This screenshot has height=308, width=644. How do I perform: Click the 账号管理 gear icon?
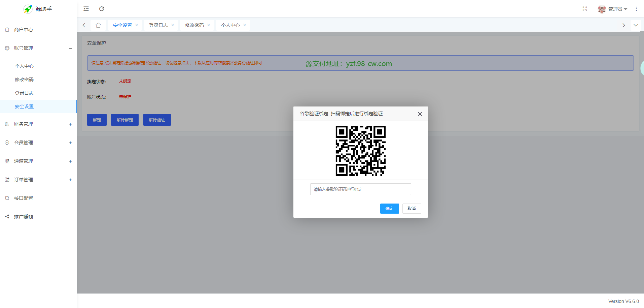click(7, 48)
